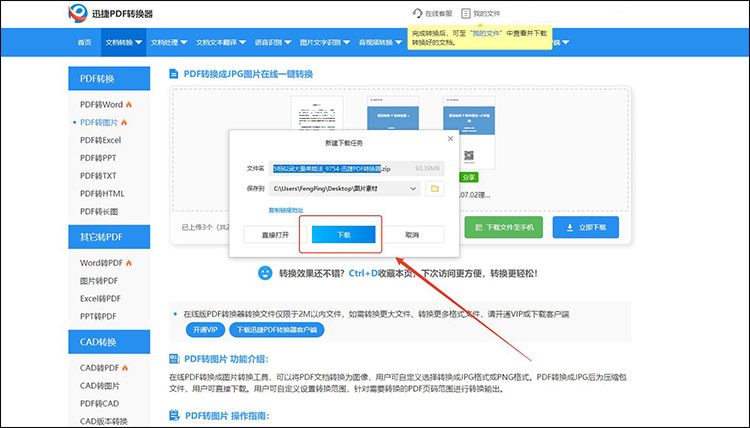750x428 pixels.
Task: Click 我的文件 link in yellow tooltip
Action: click(486, 33)
